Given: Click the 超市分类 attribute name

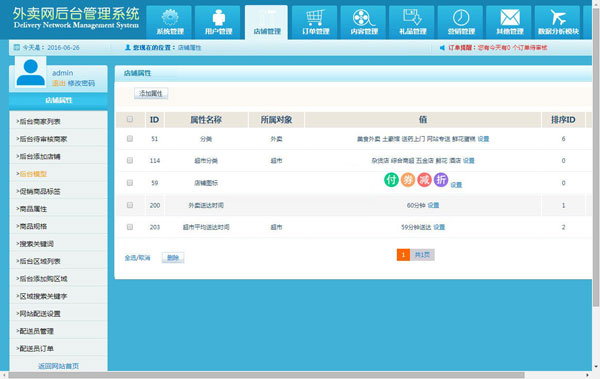Looking at the screenshot, I should [206, 161].
